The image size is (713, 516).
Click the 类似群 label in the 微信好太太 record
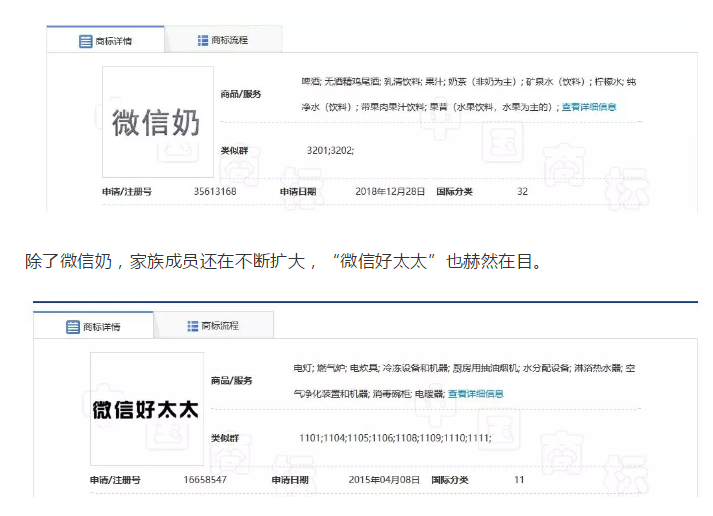pos(225,438)
